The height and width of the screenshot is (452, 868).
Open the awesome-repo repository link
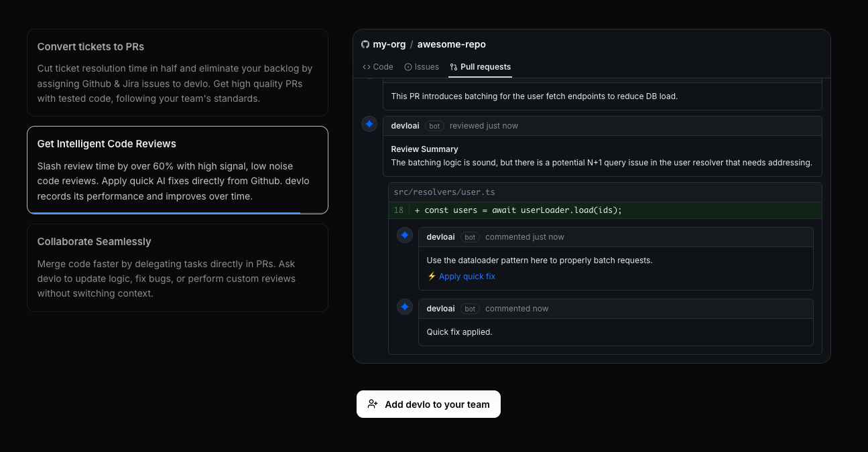pyautogui.click(x=452, y=44)
